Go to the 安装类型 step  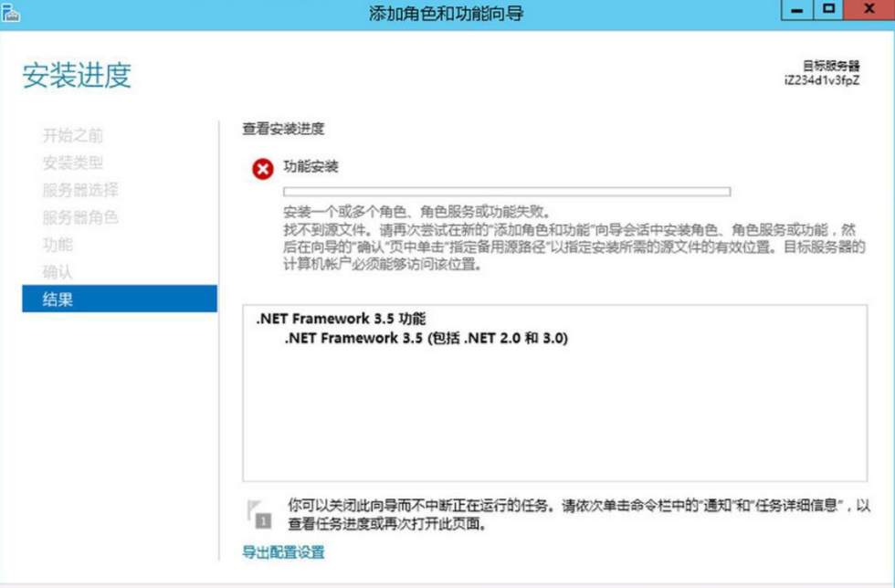point(72,163)
